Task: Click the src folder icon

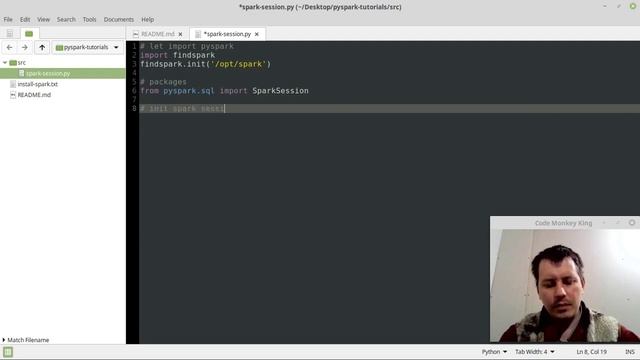Action: tap(13, 62)
